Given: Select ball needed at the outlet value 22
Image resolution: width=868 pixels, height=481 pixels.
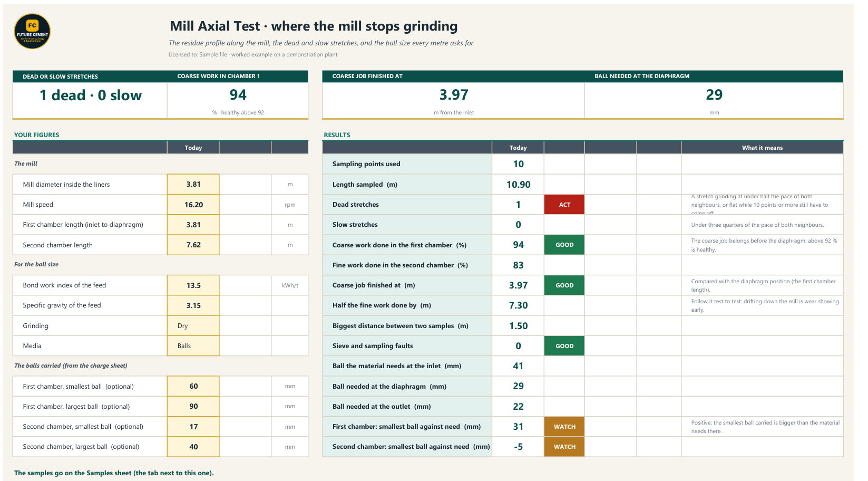Looking at the screenshot, I should click(518, 407).
